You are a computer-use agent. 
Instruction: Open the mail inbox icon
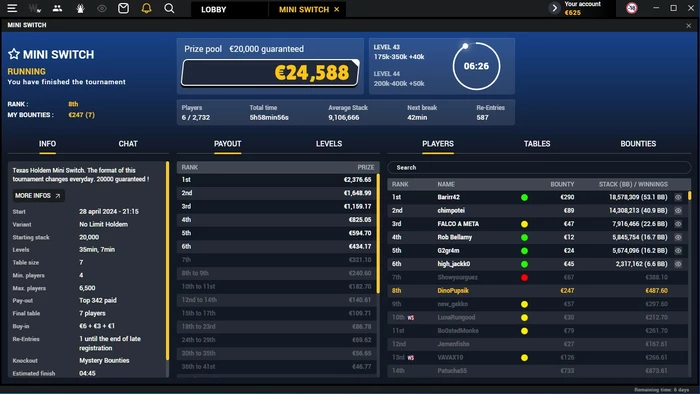[124, 8]
